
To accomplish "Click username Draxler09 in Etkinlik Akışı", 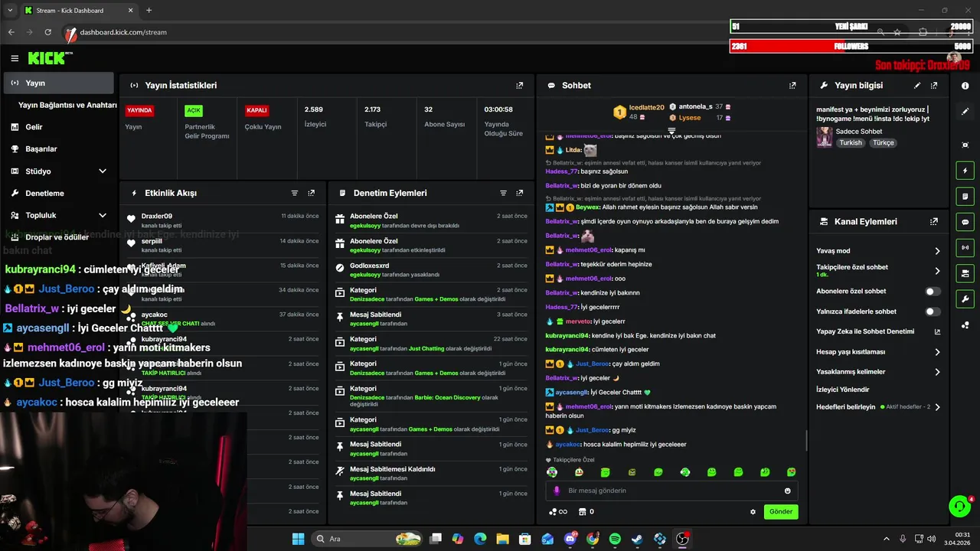I will coord(157,217).
